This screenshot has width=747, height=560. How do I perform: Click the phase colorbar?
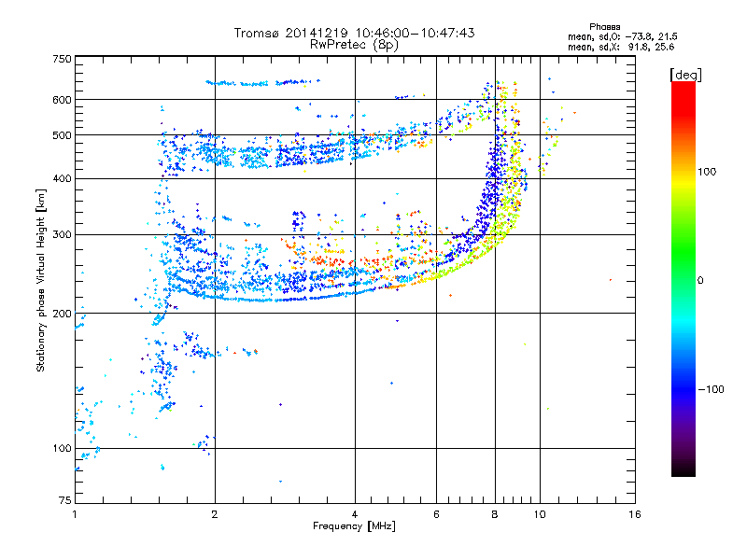click(x=684, y=278)
